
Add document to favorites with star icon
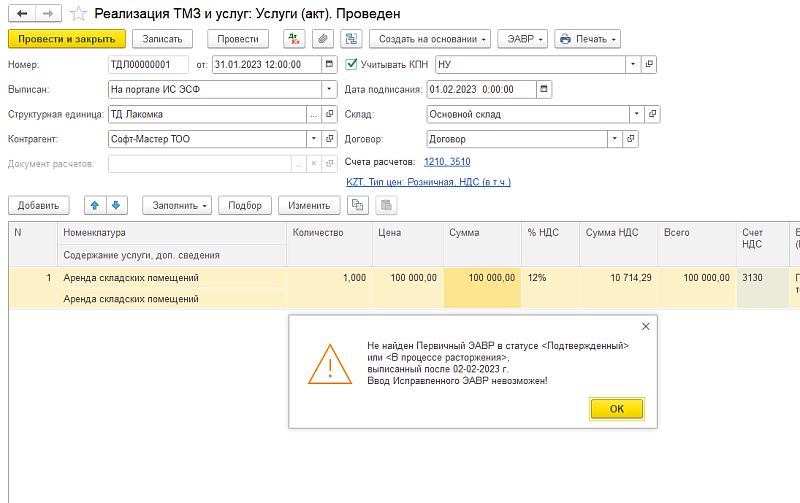(78, 14)
